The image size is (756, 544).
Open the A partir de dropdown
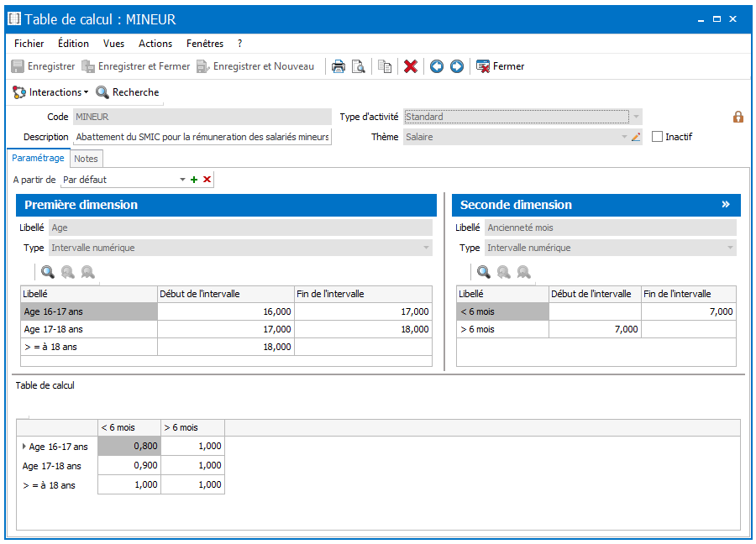point(183,180)
